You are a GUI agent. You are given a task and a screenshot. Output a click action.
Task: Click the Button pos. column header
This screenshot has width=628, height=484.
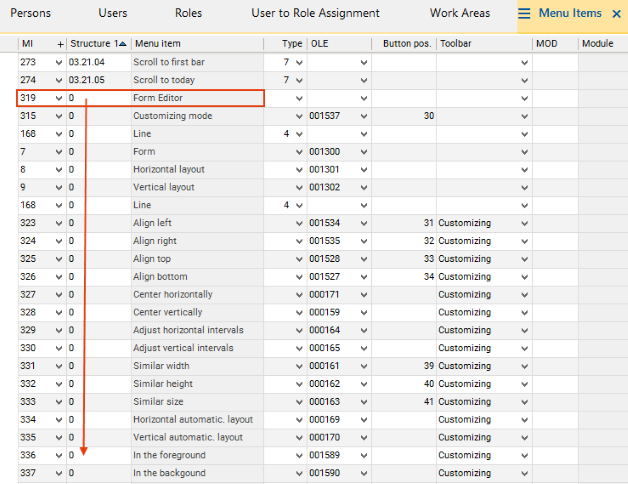point(408,45)
